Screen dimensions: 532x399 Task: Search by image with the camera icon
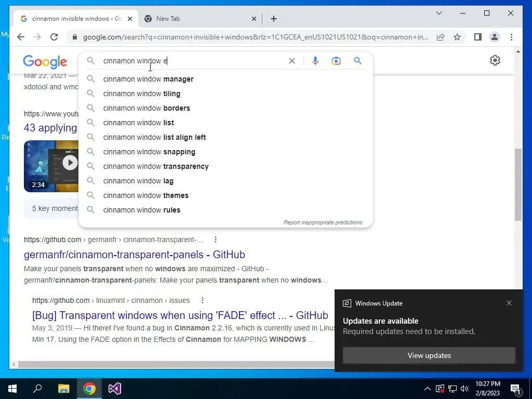click(x=336, y=61)
